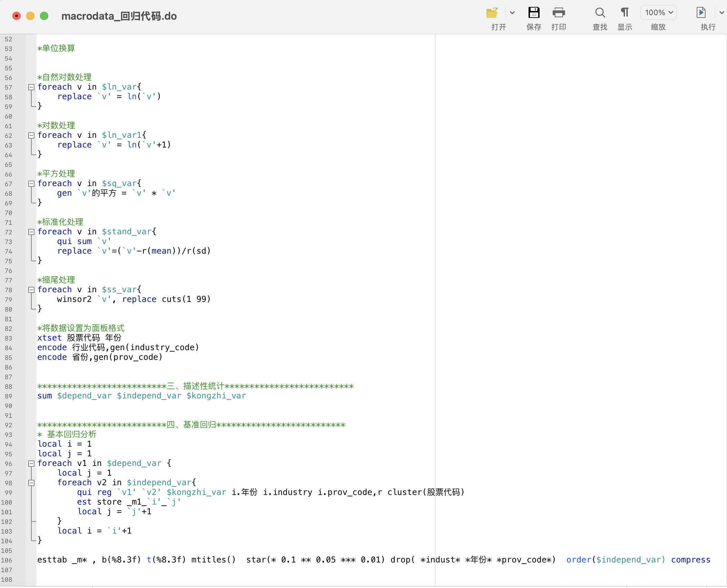This screenshot has height=588, width=727.
Task: Collapse the foreach $ss_var block on line 78
Action: [x=31, y=290]
